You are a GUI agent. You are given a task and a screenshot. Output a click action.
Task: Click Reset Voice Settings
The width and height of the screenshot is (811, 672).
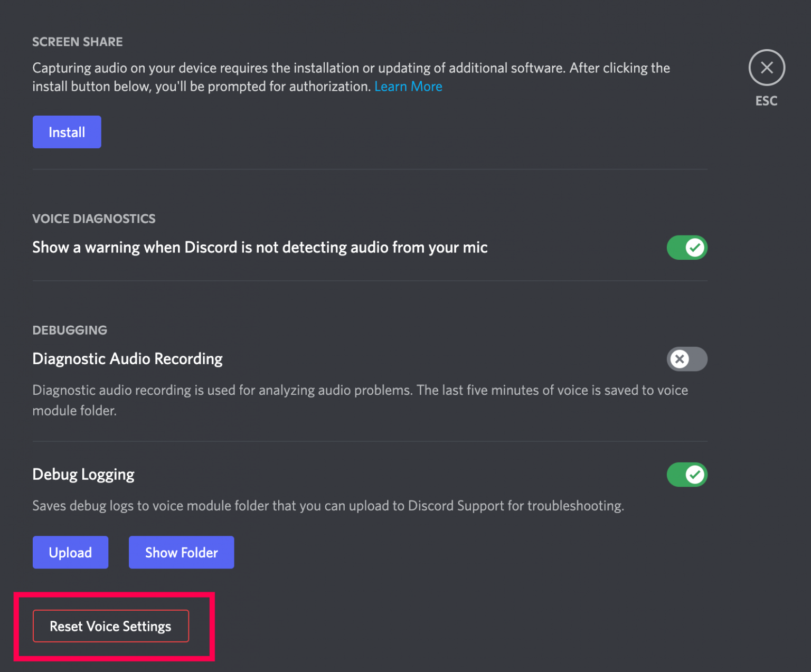110,626
